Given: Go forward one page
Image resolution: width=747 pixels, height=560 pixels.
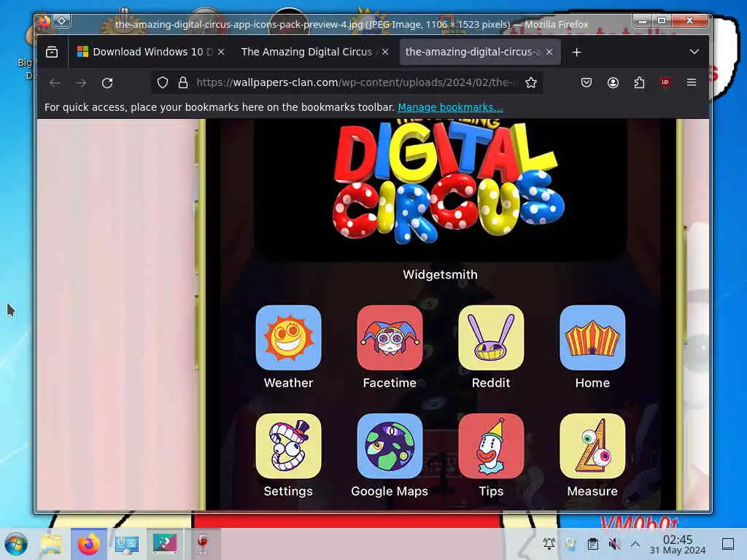Looking at the screenshot, I should 81,83.
